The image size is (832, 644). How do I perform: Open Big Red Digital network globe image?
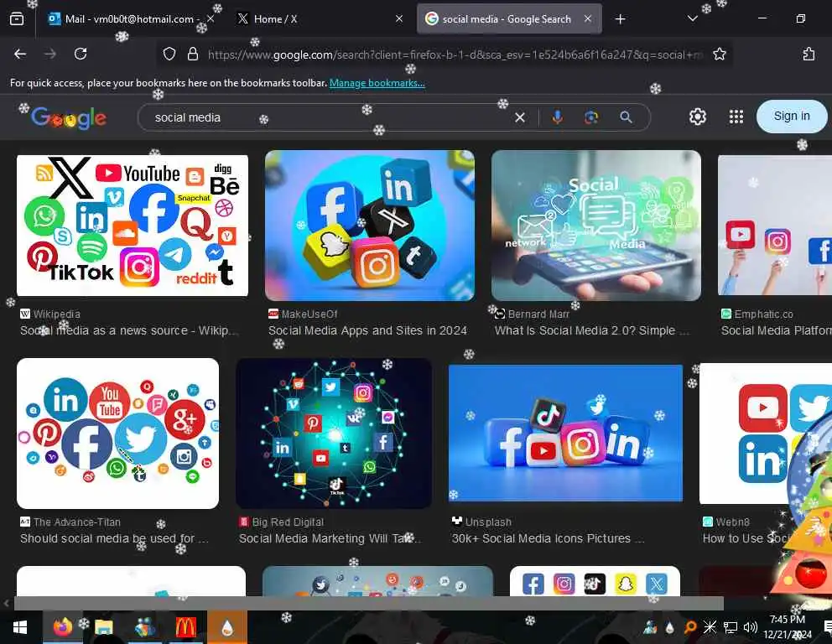coord(334,434)
